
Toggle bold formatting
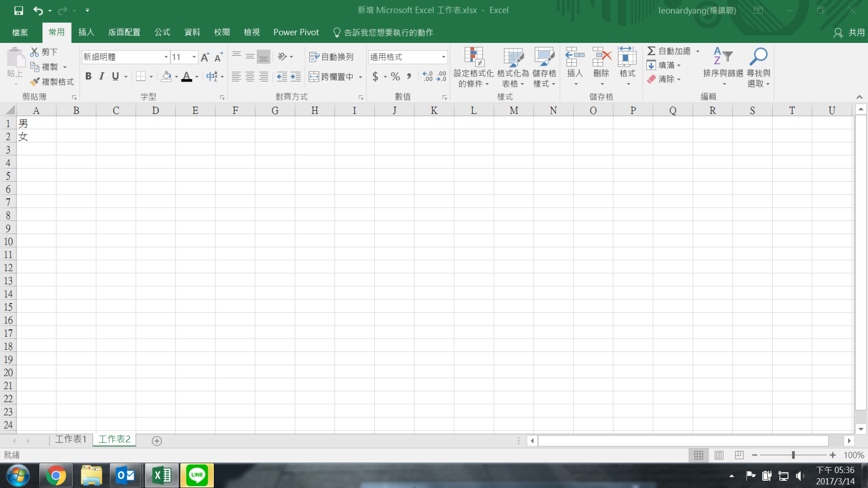pyautogui.click(x=88, y=77)
